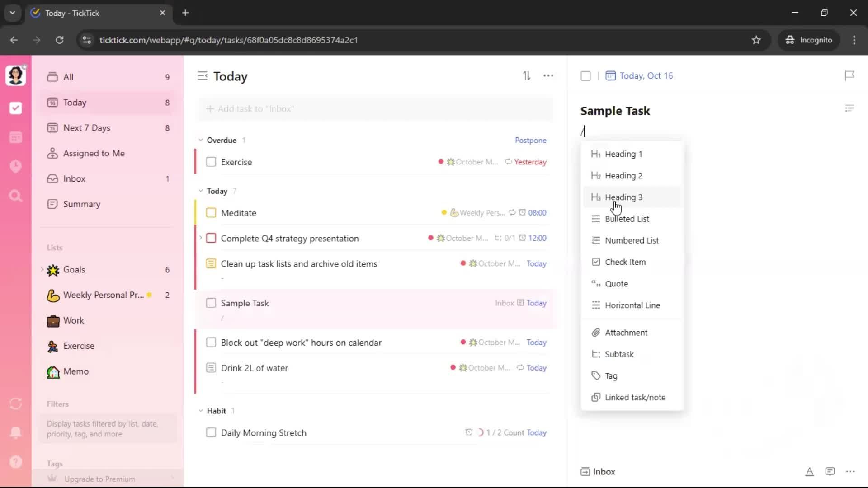This screenshot has height=488, width=868.
Task: Click the sort icon beside Today header
Action: tap(527, 76)
